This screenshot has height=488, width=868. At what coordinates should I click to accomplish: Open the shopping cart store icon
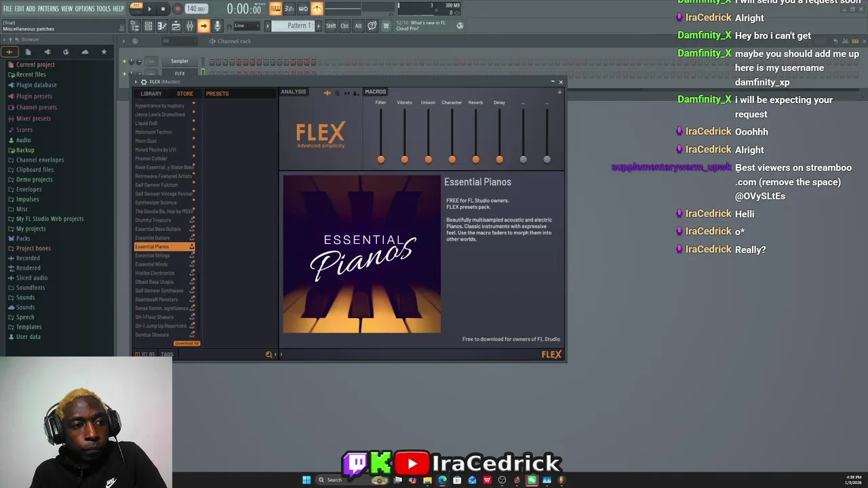[386, 26]
